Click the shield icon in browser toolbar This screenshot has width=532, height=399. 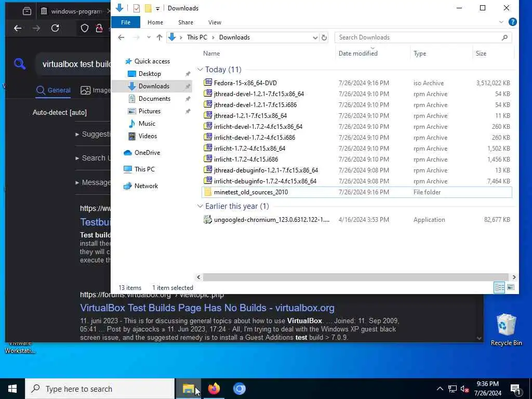85,28
